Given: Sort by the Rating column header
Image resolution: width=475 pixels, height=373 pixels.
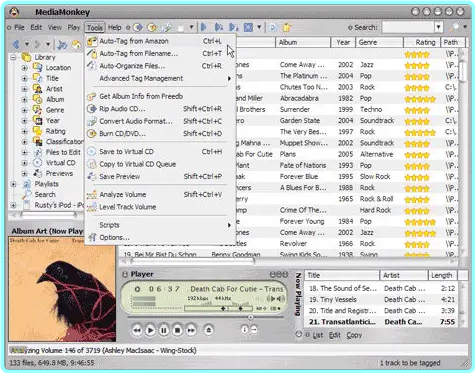Looking at the screenshot, I should click(422, 42).
